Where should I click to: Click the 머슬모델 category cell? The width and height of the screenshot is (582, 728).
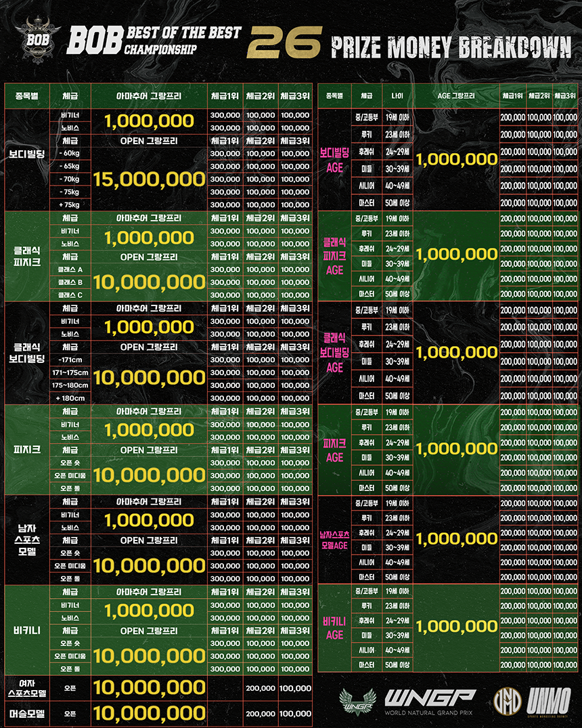pyautogui.click(x=27, y=714)
